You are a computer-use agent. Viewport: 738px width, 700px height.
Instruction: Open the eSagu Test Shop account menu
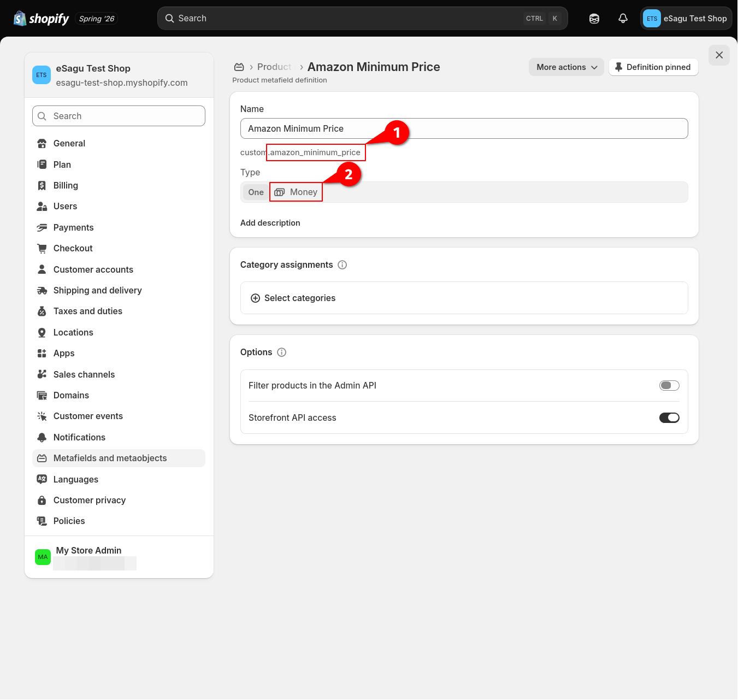coord(686,19)
